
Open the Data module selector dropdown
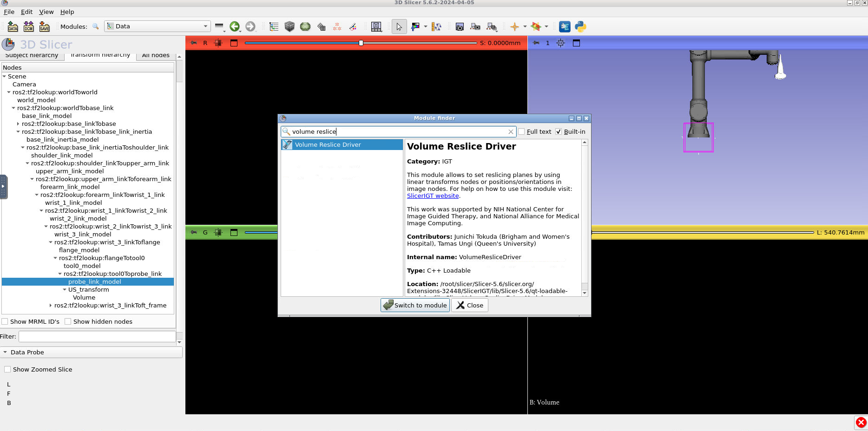point(158,26)
